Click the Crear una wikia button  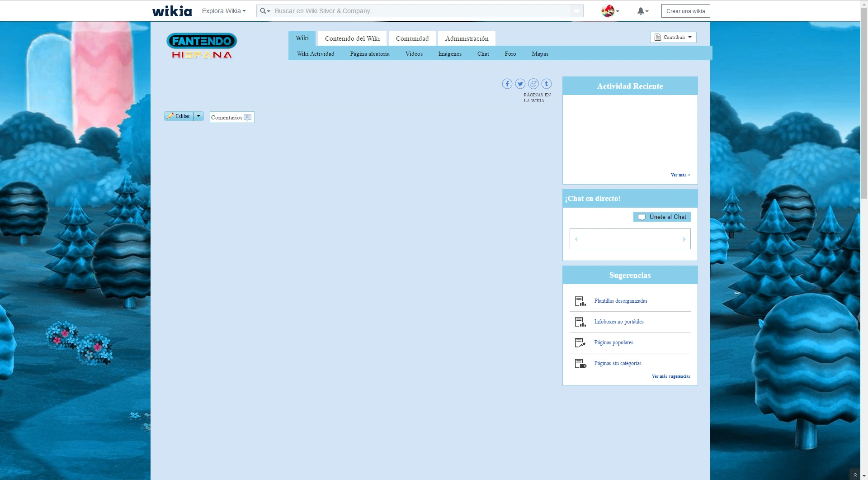pos(685,11)
